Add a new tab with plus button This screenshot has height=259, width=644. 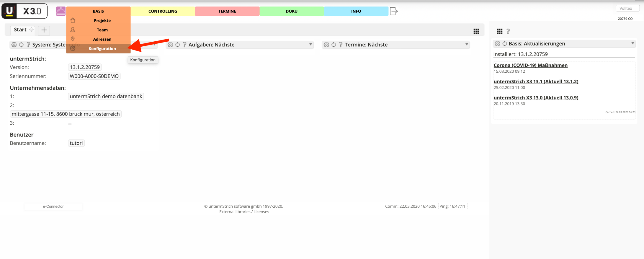click(x=44, y=30)
